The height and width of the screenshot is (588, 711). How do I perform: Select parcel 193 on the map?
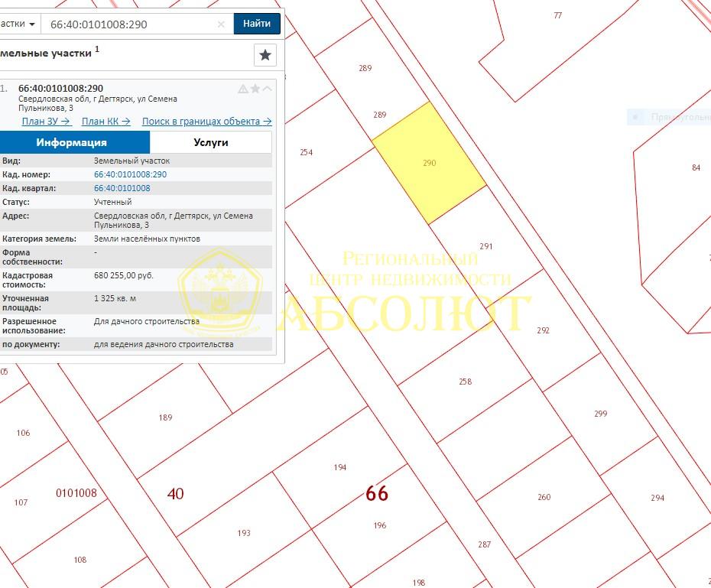click(244, 533)
